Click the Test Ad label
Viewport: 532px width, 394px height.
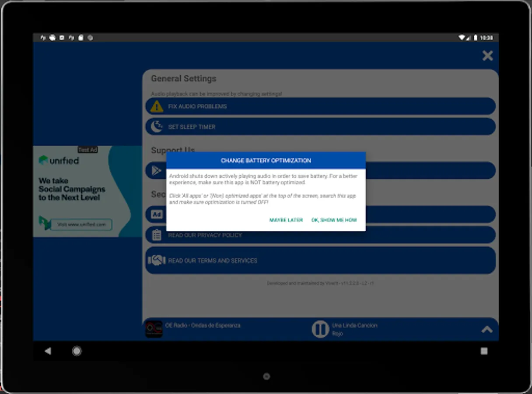click(88, 150)
